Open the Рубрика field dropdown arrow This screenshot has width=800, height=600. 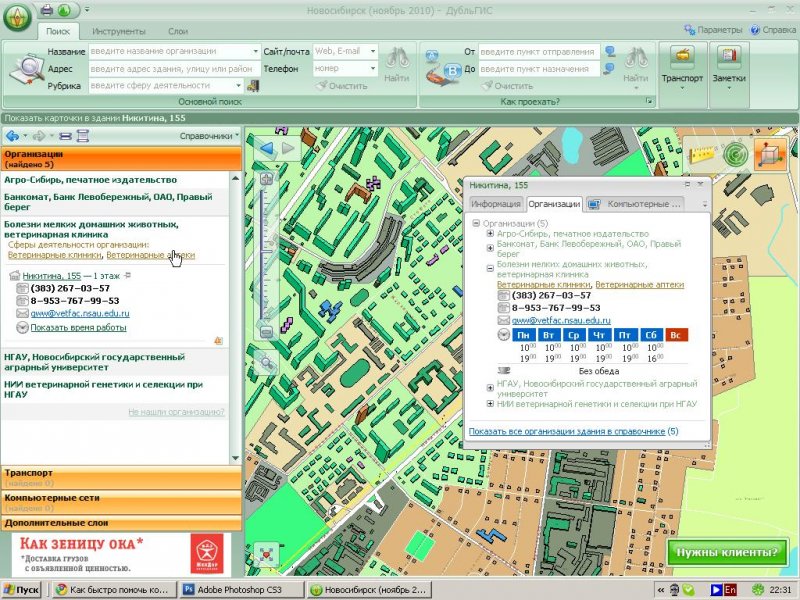[x=238, y=86]
